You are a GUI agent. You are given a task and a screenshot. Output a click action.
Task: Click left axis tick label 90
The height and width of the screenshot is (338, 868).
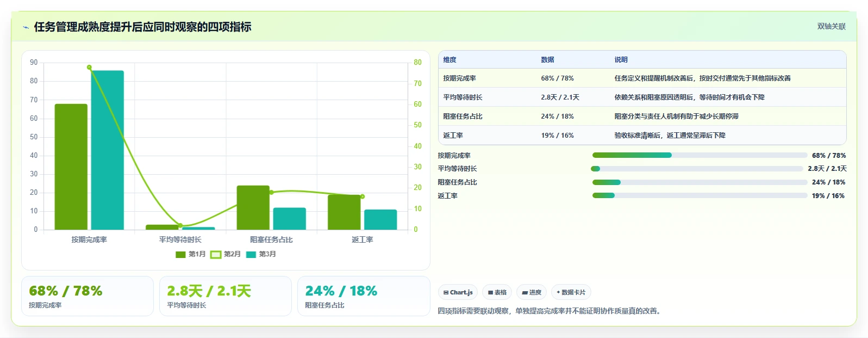coord(34,63)
